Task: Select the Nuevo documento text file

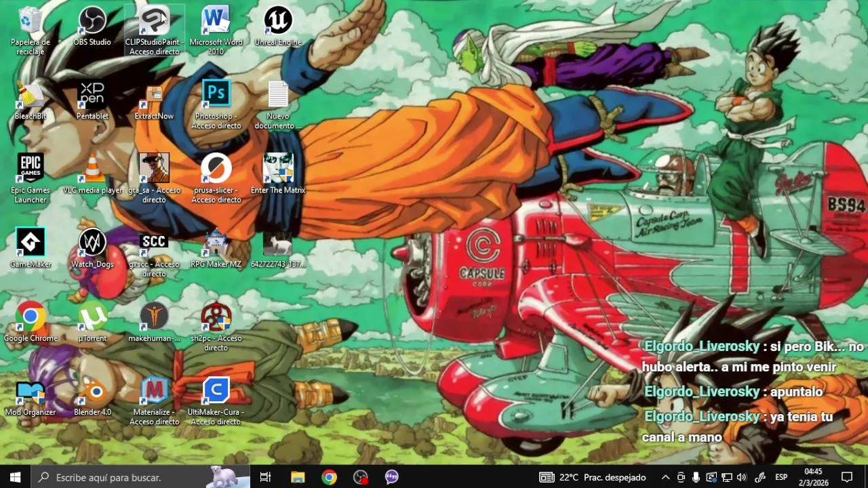Action: point(278,105)
